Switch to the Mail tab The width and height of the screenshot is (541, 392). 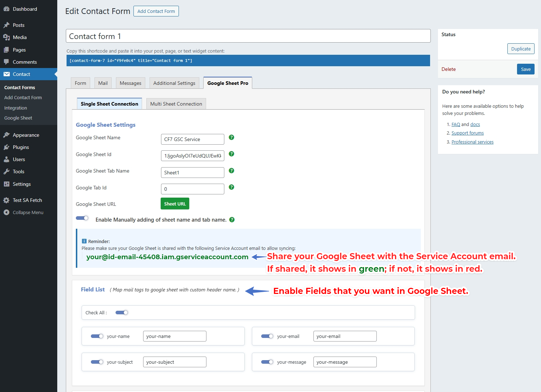point(103,83)
